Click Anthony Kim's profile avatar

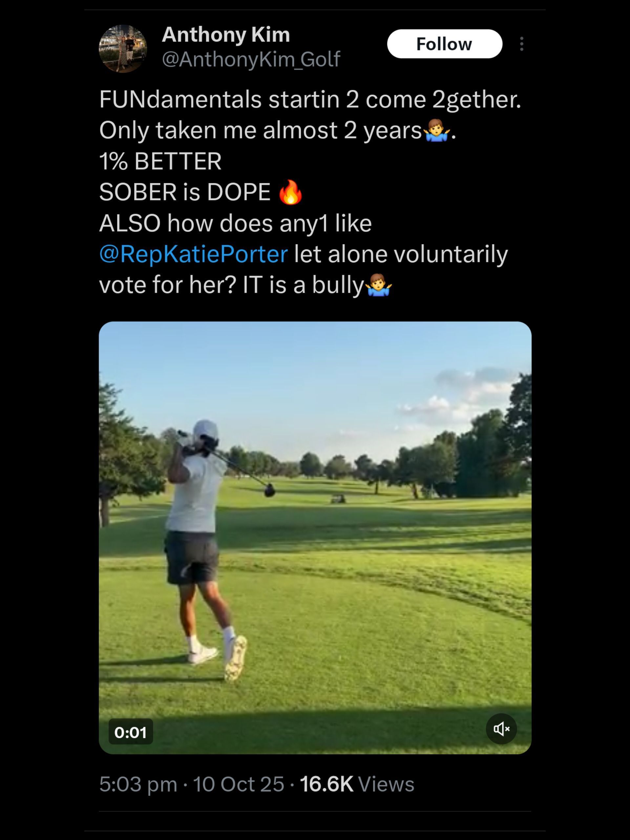coord(123,49)
